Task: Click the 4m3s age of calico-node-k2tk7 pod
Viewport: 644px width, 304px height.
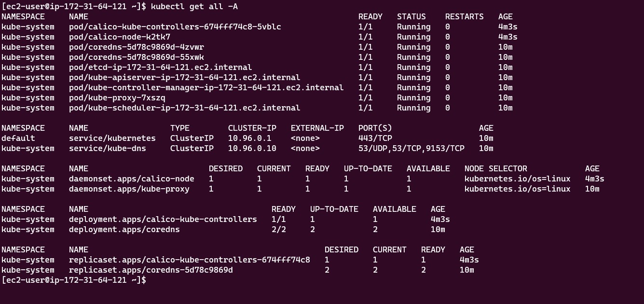Action: (x=508, y=37)
